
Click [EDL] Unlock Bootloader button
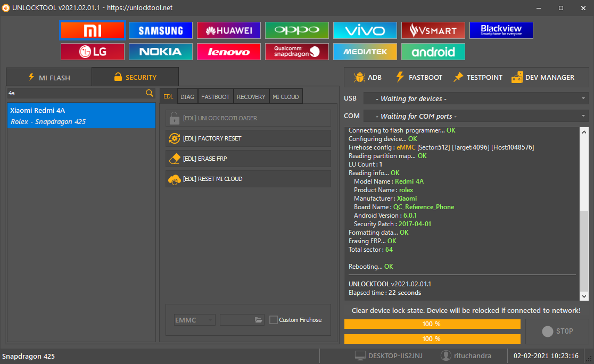click(x=248, y=118)
